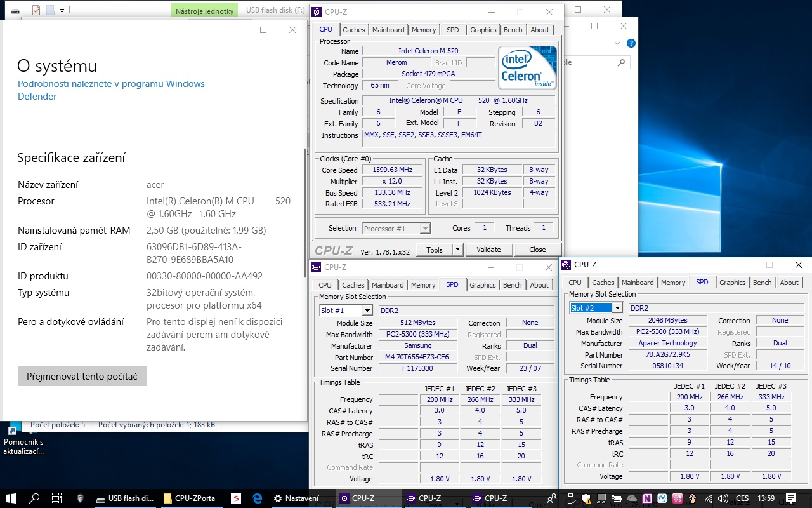This screenshot has height=508, width=812.
Task: Click the Apacer Technology manufacturer value
Action: click(667, 343)
